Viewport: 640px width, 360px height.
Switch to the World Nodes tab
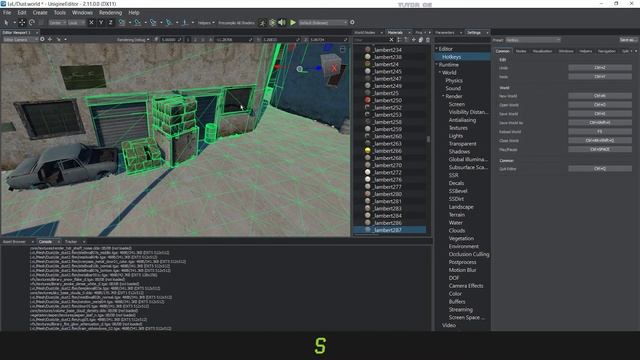click(x=364, y=33)
